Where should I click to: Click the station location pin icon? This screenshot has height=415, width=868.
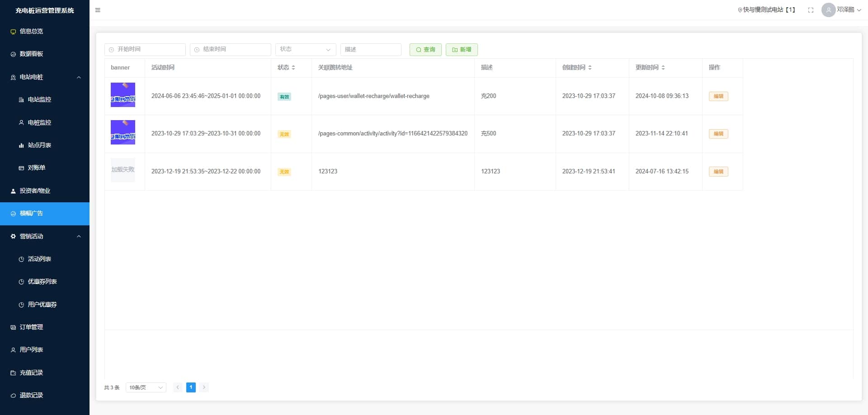(x=740, y=10)
